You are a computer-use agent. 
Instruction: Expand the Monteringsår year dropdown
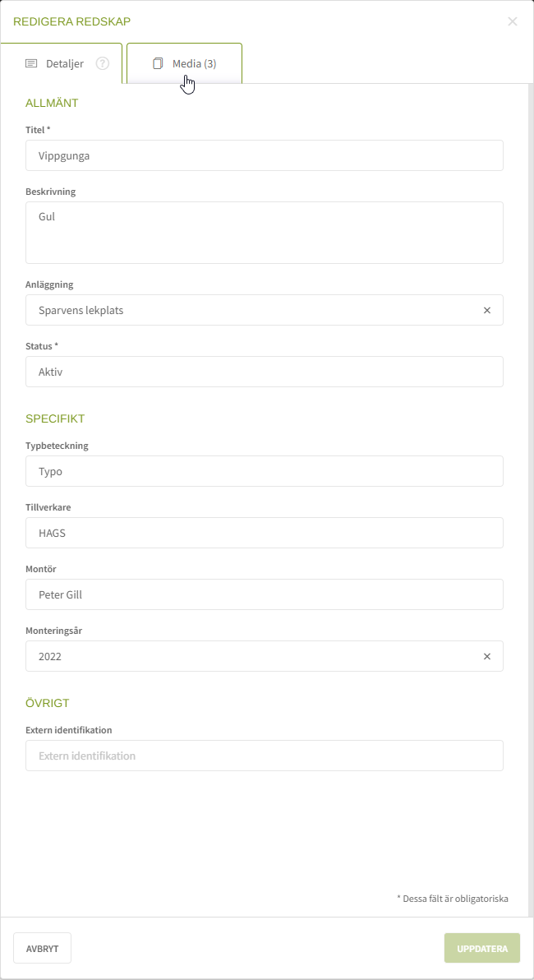click(x=246, y=656)
